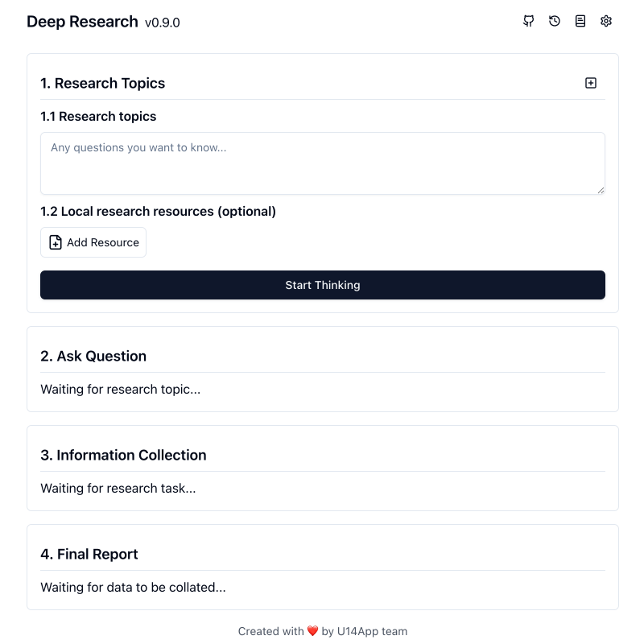
Task: Click the "Waiting for research topic..." text
Action: pyautogui.click(x=120, y=390)
